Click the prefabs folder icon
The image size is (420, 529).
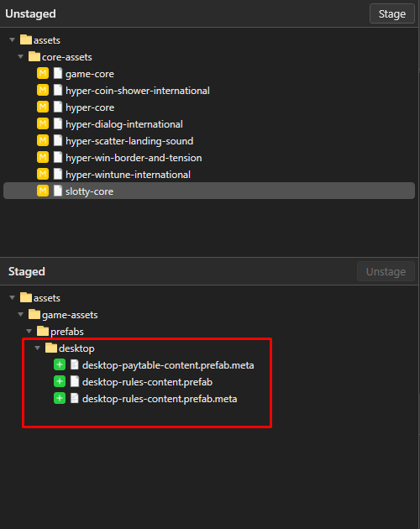tap(43, 332)
